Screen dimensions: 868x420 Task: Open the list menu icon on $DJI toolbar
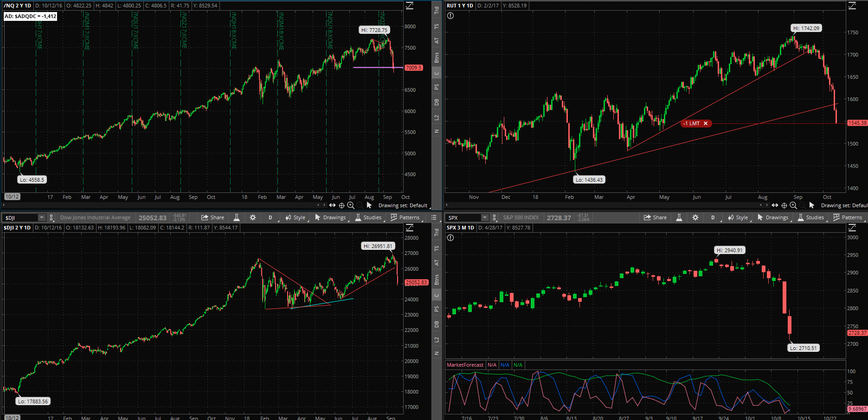click(x=434, y=217)
